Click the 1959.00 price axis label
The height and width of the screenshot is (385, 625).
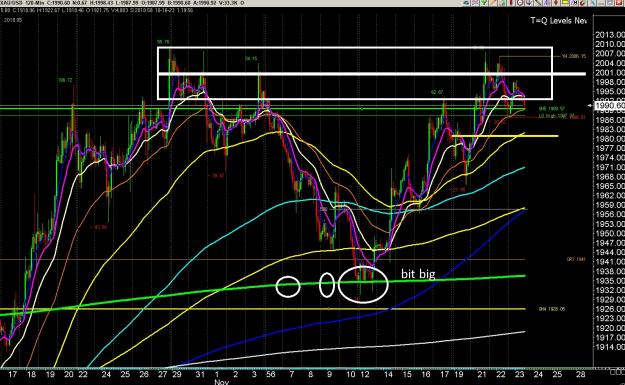click(610, 205)
